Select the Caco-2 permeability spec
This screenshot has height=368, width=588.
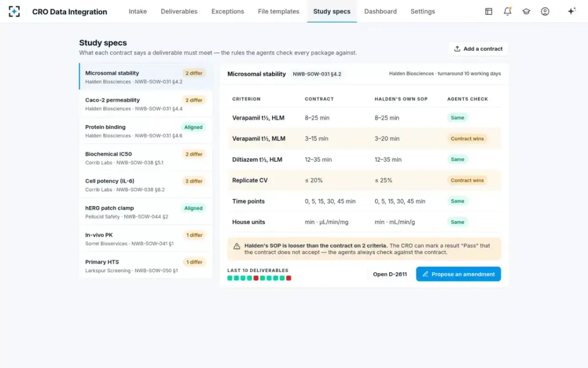(146, 104)
